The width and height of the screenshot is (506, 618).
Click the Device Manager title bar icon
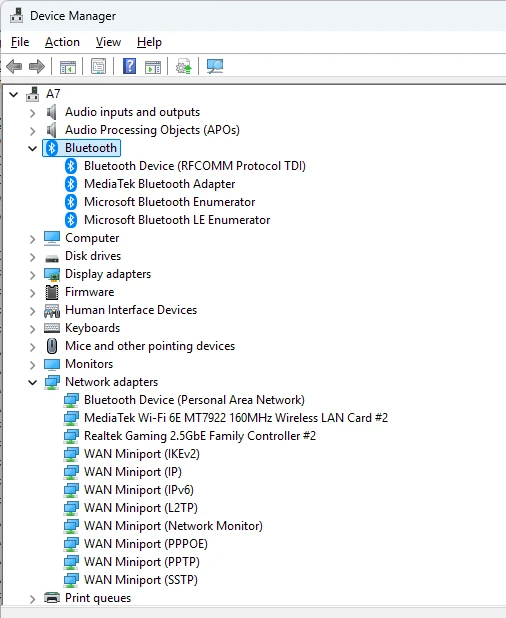click(x=17, y=16)
